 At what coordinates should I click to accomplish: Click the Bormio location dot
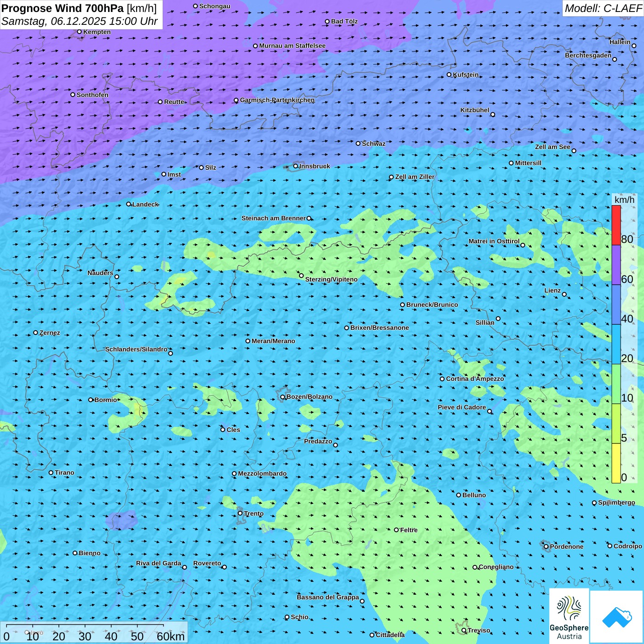pos(91,400)
